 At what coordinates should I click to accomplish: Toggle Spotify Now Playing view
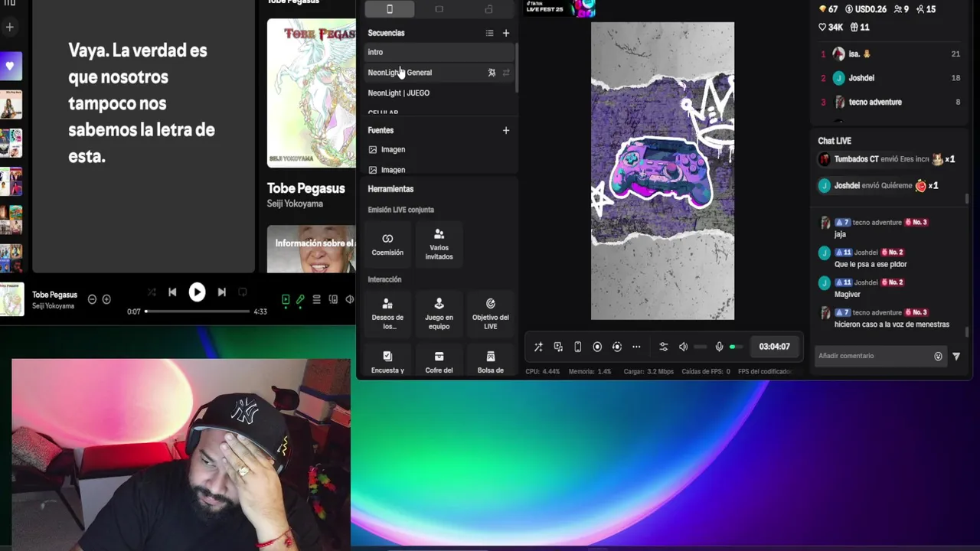pos(286,300)
